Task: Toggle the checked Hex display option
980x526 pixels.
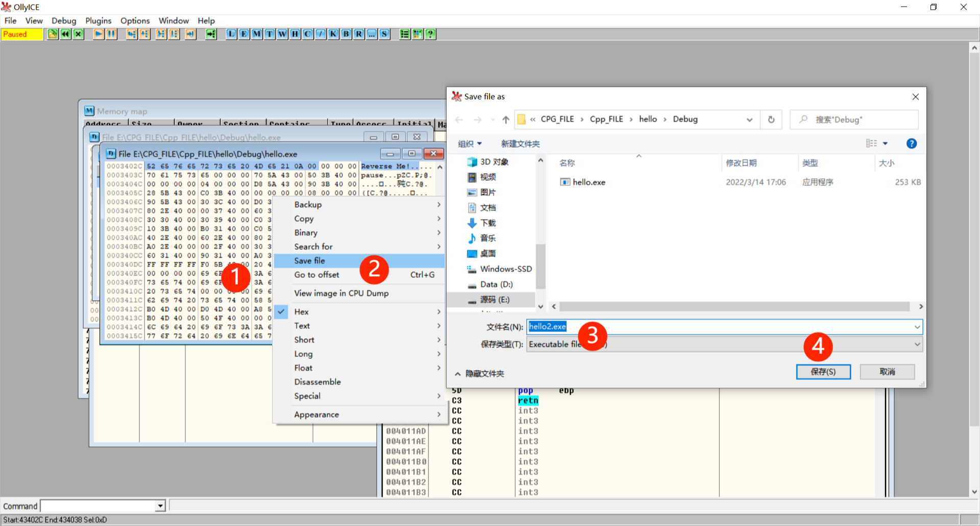Action: click(x=301, y=312)
